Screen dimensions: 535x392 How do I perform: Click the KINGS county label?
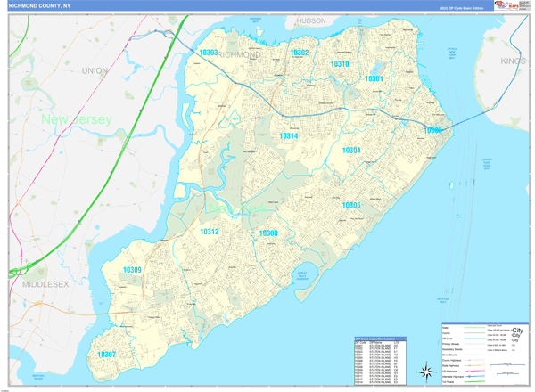coord(513,62)
